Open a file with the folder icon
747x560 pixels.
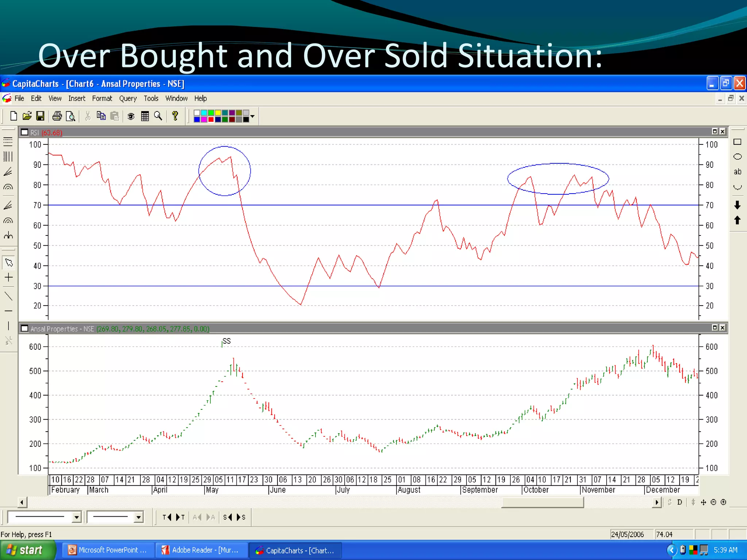coord(27,116)
